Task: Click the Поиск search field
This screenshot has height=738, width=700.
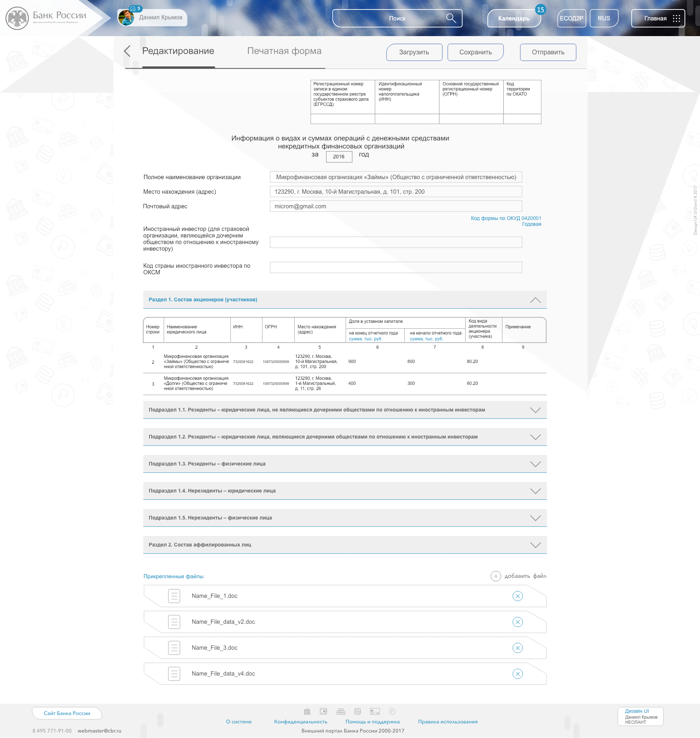Action: 397,18
